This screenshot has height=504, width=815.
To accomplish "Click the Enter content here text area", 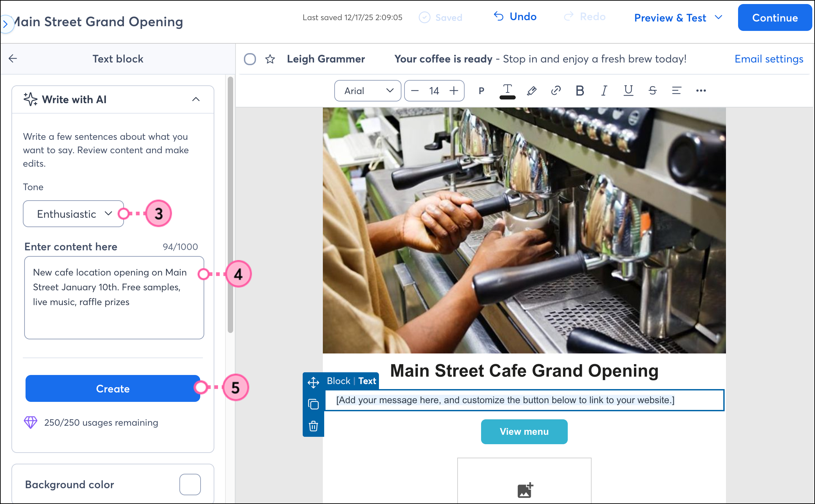I will tap(114, 298).
